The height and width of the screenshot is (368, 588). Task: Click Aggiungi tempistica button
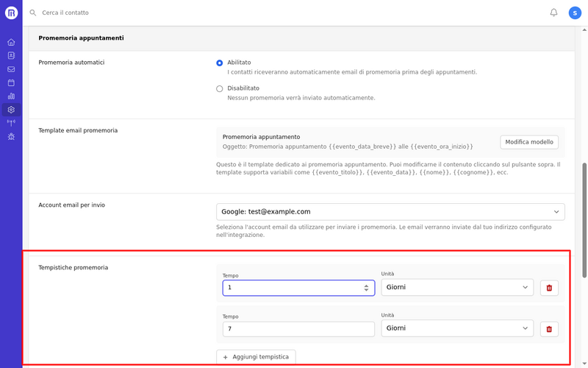(x=256, y=357)
